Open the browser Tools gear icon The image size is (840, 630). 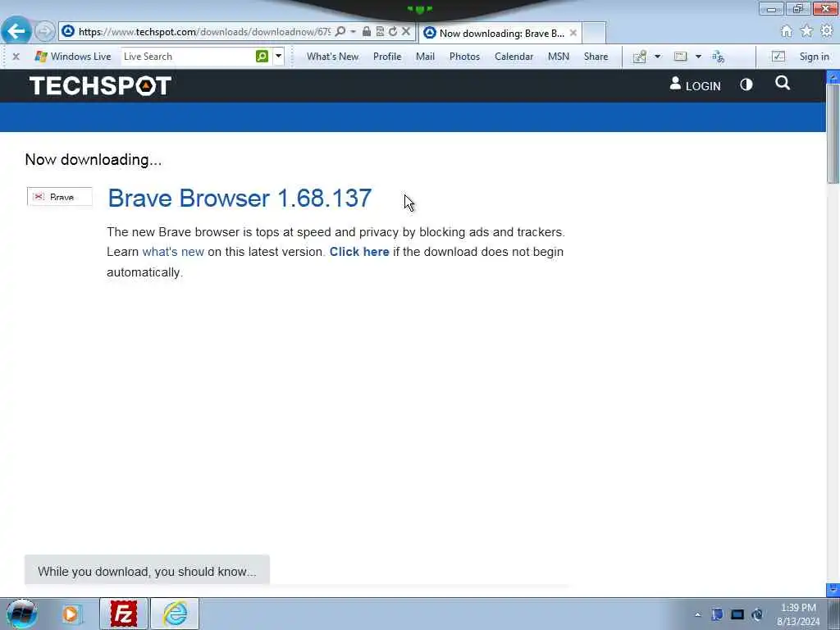tap(827, 31)
